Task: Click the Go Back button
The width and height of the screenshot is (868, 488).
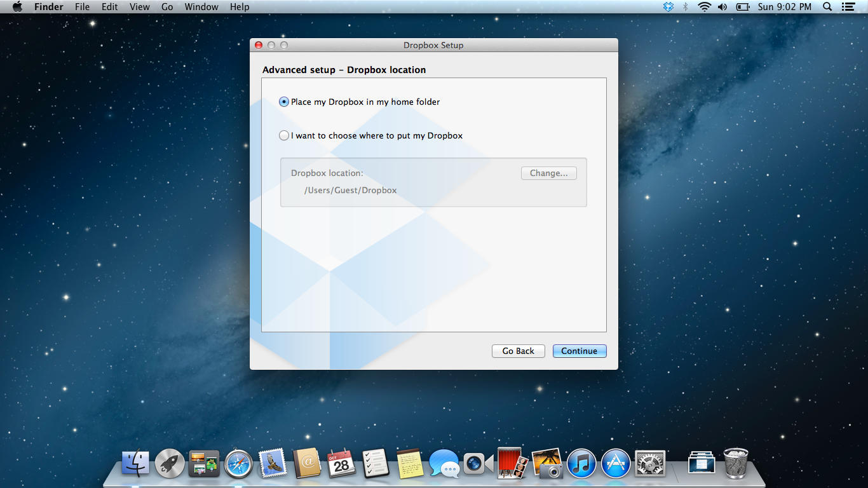Action: (518, 351)
